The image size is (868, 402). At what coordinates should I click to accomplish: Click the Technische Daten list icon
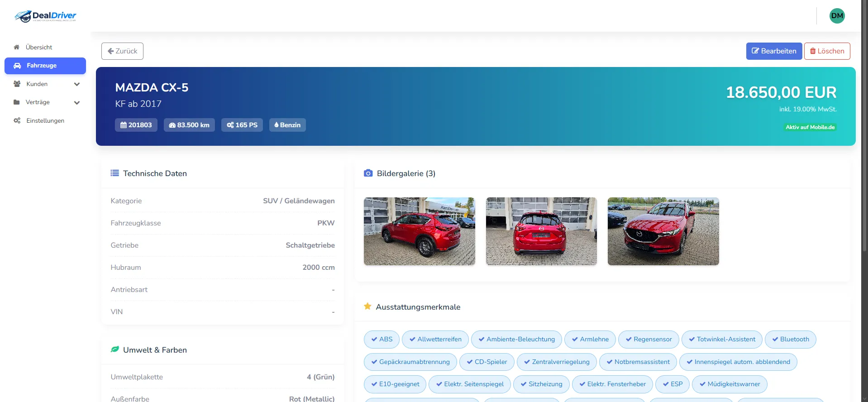coord(115,173)
